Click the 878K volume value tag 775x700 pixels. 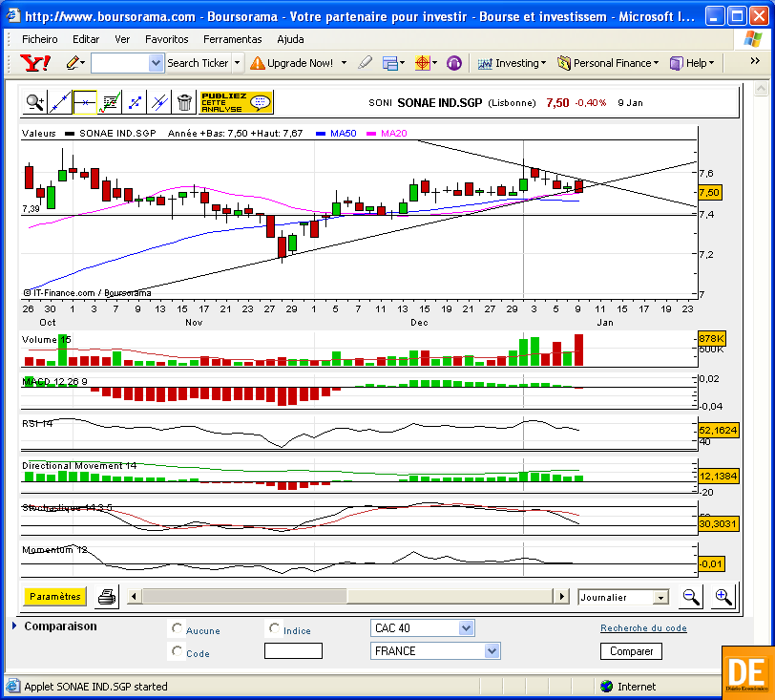[x=711, y=339]
